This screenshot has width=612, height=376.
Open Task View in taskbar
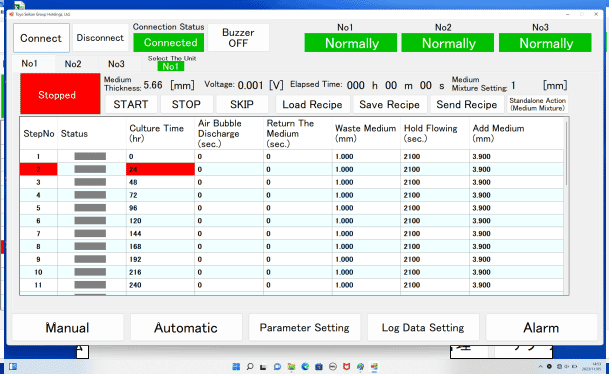click(x=263, y=367)
